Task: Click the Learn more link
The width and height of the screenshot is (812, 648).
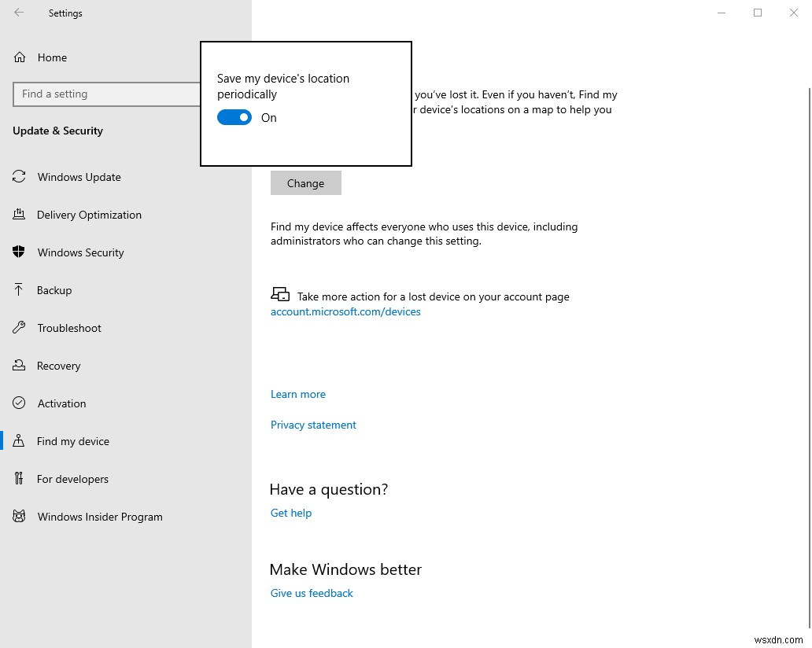Action: (297, 394)
